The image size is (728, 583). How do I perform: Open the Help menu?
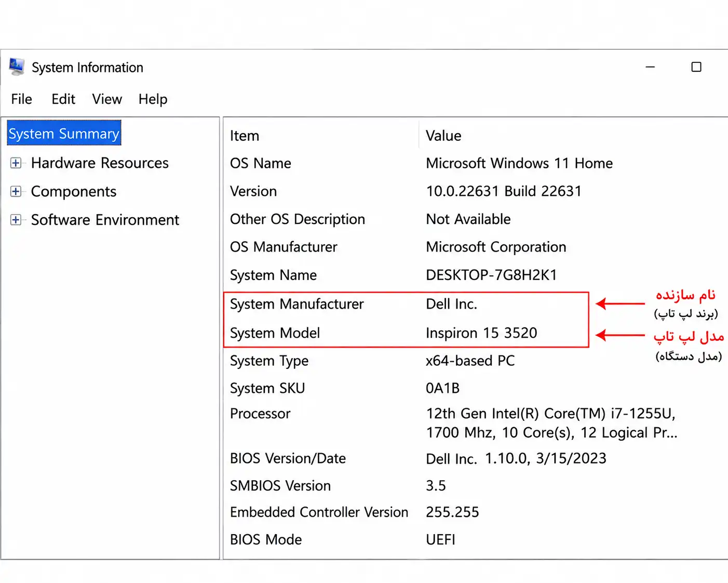pyautogui.click(x=153, y=99)
